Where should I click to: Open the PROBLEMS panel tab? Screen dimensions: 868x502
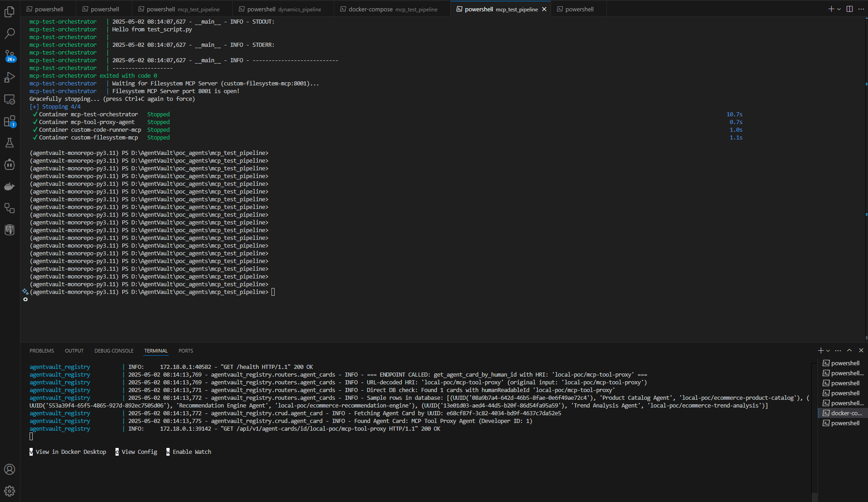[x=42, y=351]
